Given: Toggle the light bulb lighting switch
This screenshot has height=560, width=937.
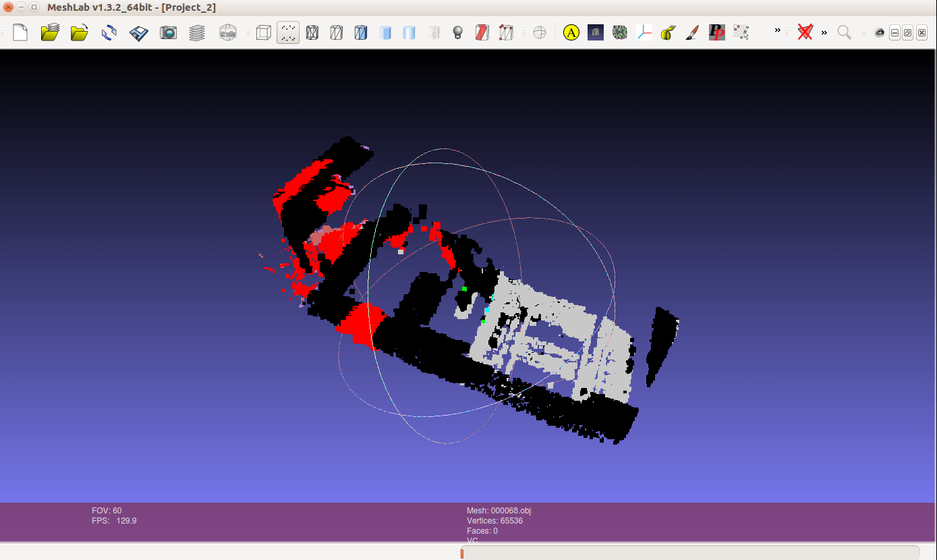Looking at the screenshot, I should [457, 32].
